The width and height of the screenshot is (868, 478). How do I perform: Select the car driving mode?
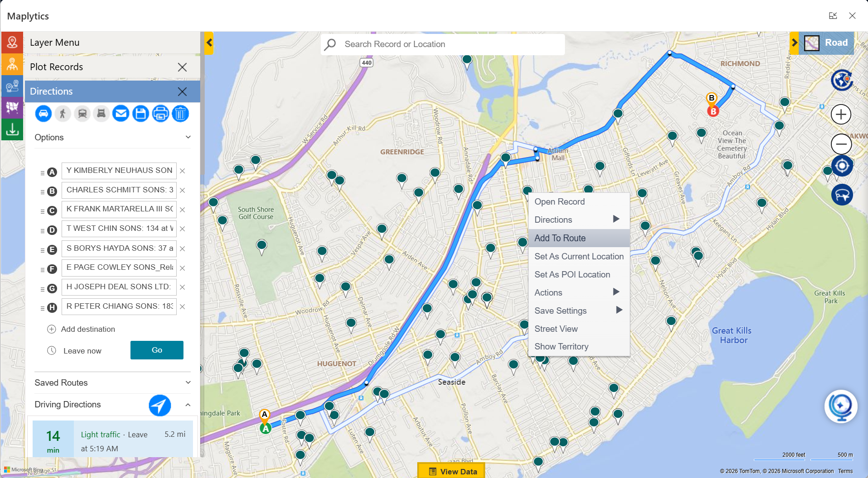pos(43,113)
